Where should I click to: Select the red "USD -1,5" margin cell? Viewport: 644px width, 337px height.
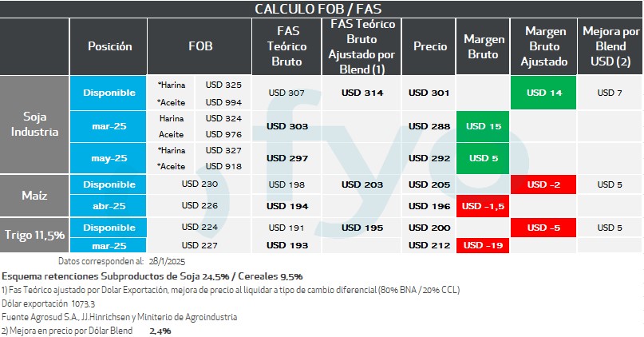pyautogui.click(x=484, y=206)
